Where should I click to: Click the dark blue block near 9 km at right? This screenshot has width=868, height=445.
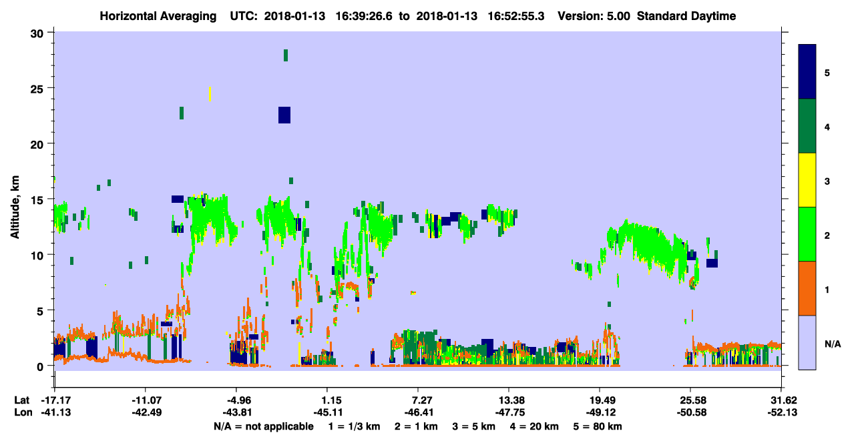click(712, 263)
